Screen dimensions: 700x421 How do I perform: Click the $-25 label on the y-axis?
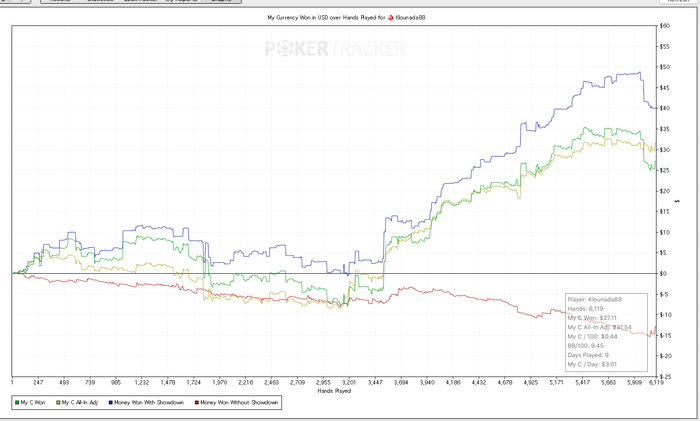click(x=666, y=377)
